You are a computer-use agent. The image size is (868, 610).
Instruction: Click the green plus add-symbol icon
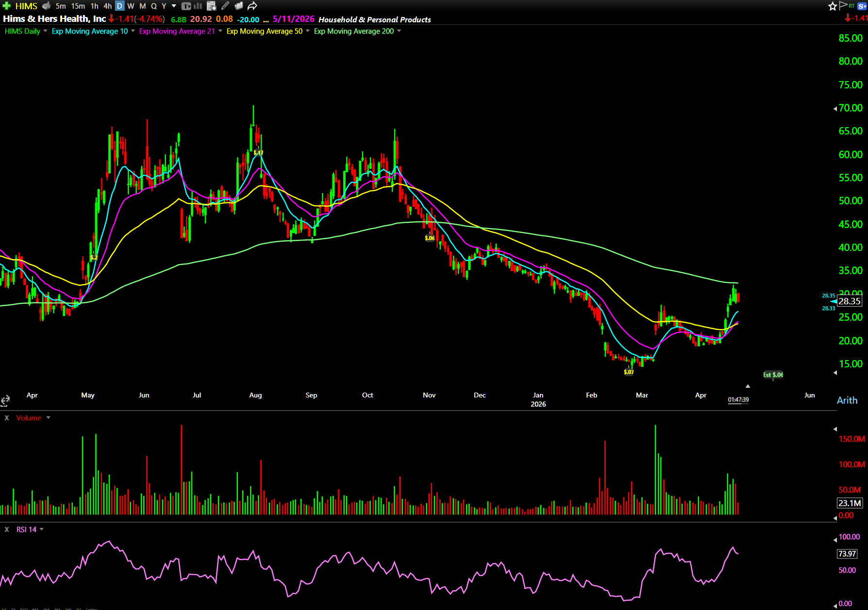7,6
